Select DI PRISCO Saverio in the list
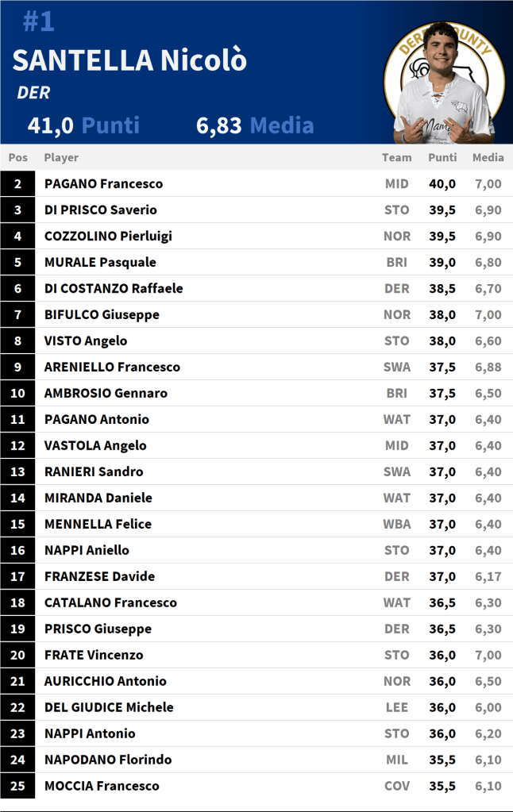Screen dimensions: 513x812 101,210
